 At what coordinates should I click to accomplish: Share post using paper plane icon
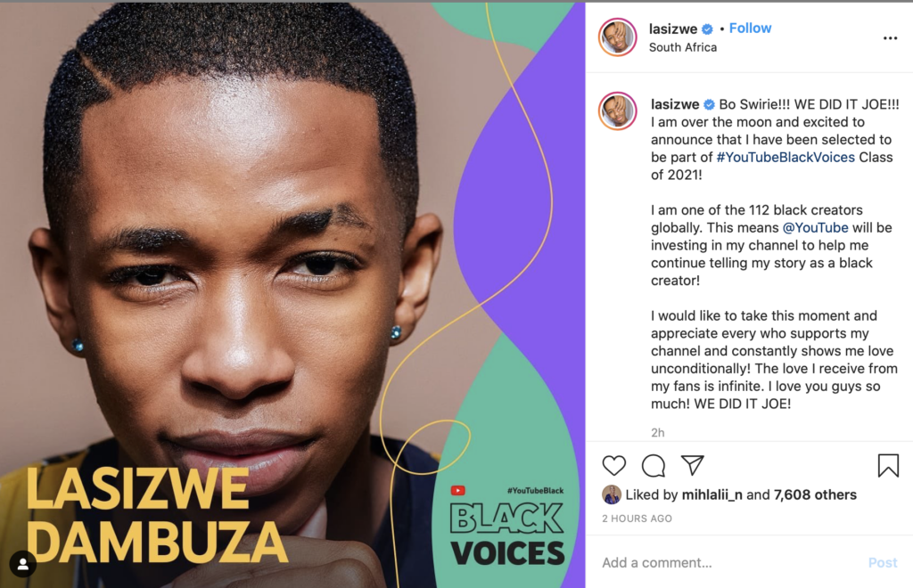pyautogui.click(x=693, y=465)
